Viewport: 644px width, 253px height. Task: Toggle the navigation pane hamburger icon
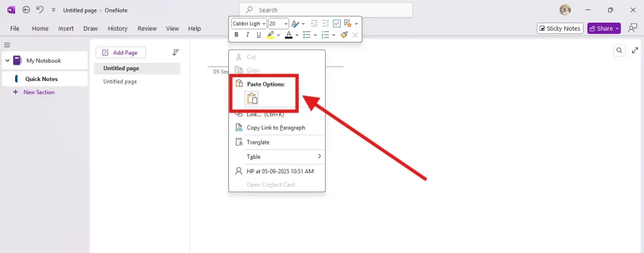[7, 45]
